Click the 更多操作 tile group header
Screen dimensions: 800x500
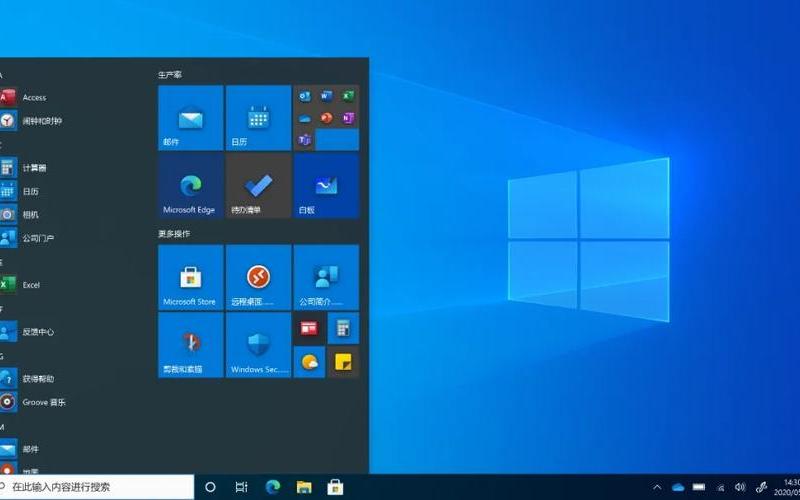point(173,234)
